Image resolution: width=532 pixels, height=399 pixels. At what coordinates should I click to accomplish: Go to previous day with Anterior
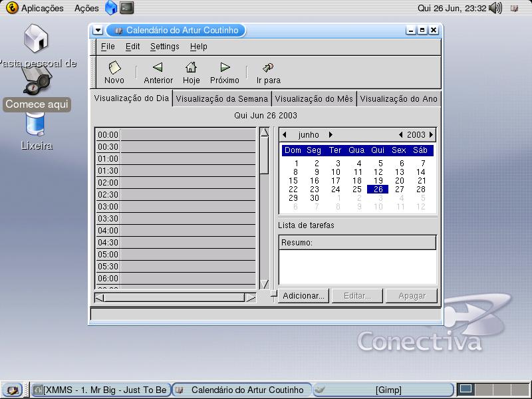[158, 72]
